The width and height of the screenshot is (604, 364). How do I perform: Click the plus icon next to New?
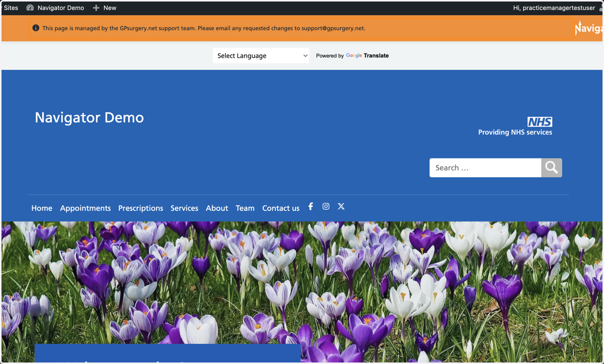[96, 8]
